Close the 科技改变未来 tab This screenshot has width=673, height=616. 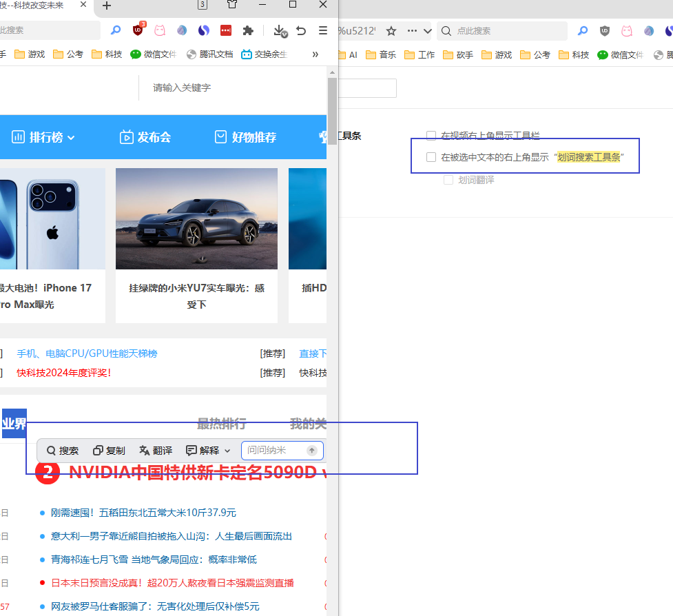(83, 4)
